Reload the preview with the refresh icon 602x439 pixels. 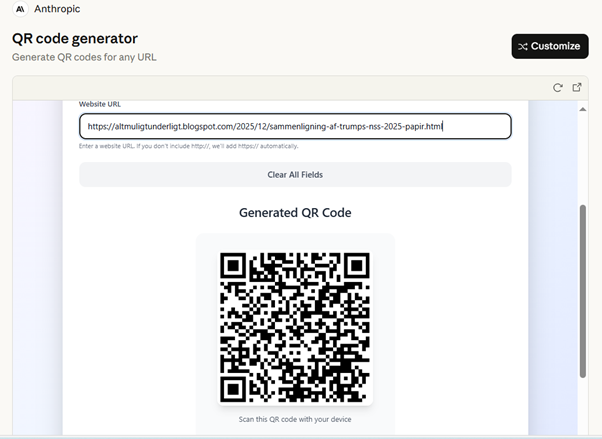[x=557, y=88]
